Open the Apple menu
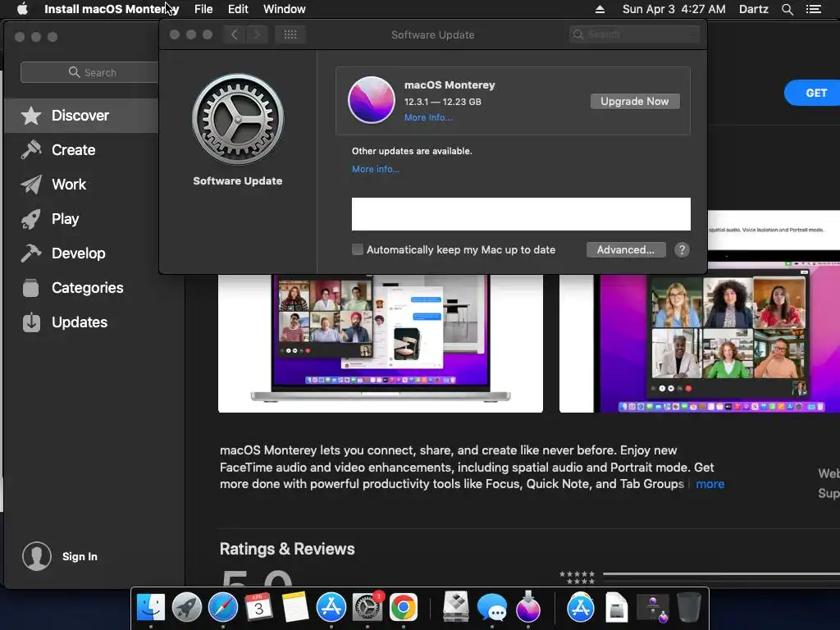Image resolution: width=840 pixels, height=630 pixels. point(22,9)
